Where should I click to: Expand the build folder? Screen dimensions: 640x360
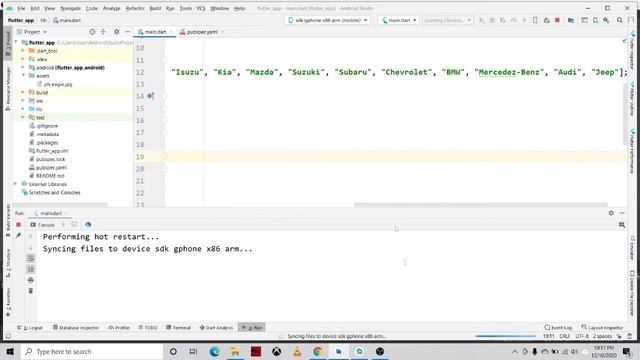tap(23, 92)
